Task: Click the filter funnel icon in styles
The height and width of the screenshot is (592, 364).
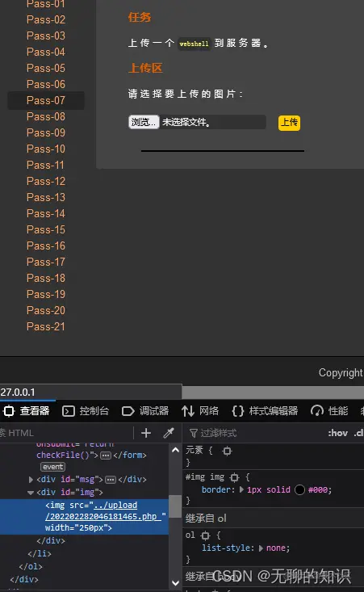Action: pos(194,433)
